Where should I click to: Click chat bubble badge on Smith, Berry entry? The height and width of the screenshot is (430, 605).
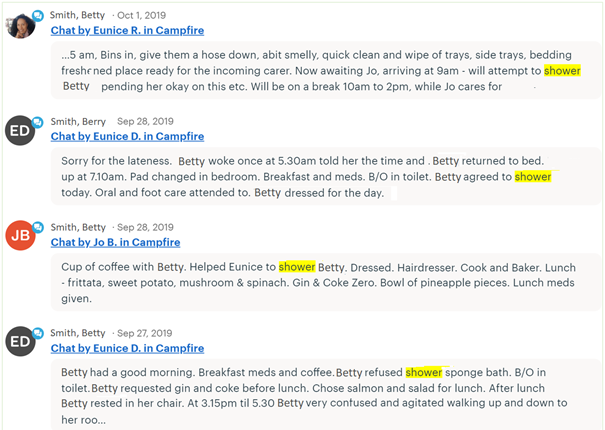[37, 122]
